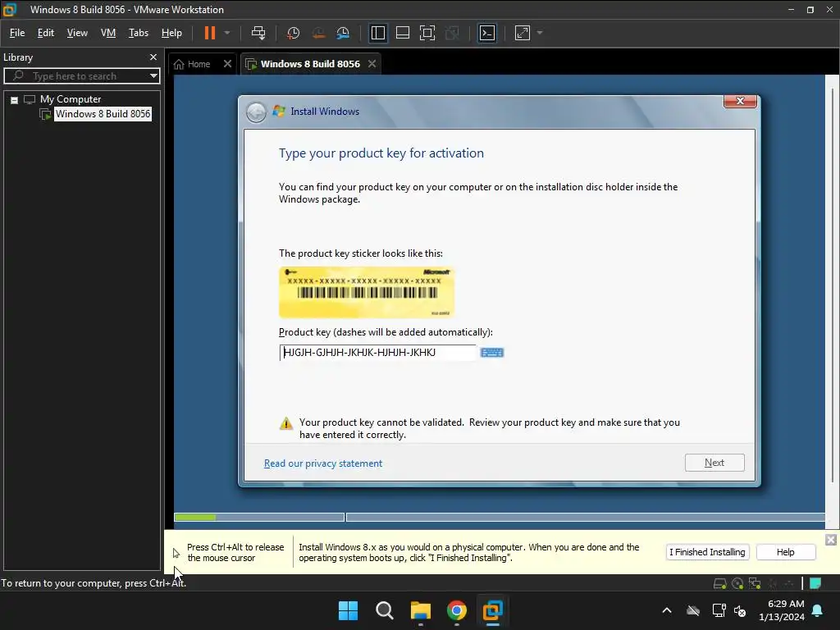
Task: Click the network adapter status icon
Action: 755,583
